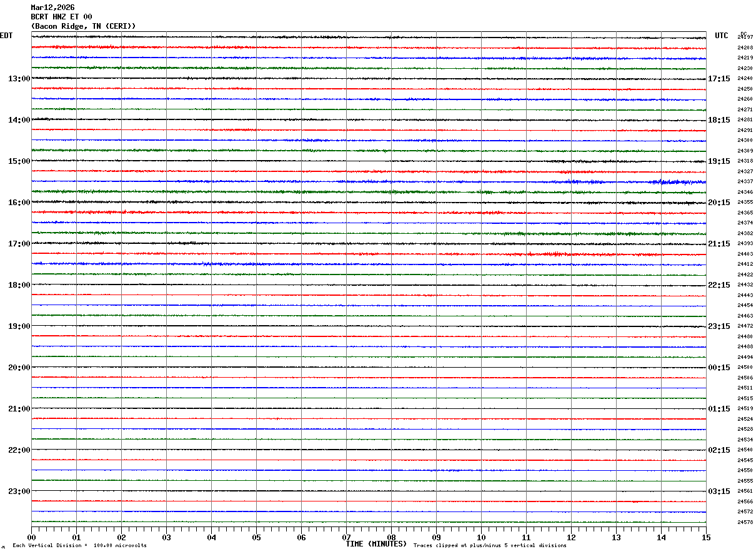Select minute 15 on the time axis
756x554 pixels.
click(x=706, y=537)
